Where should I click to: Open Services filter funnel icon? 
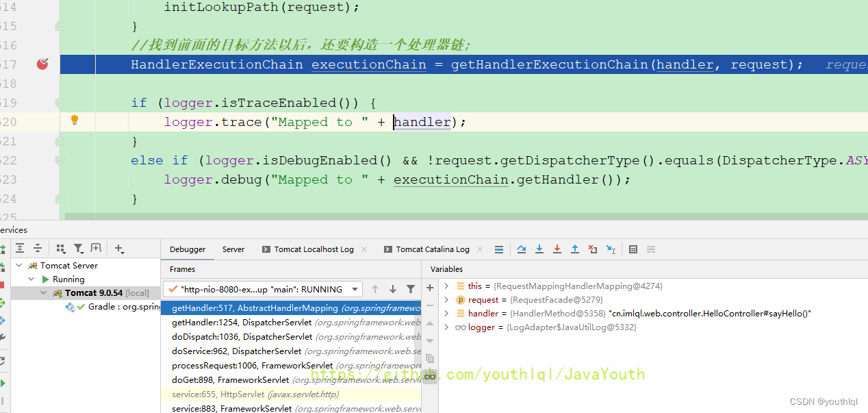(79, 249)
